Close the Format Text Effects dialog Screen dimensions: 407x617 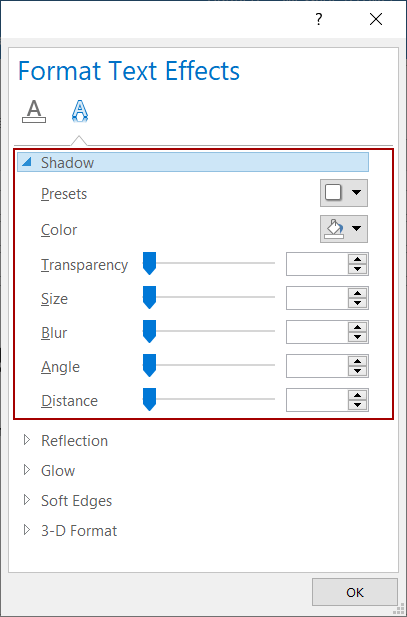pos(376,19)
